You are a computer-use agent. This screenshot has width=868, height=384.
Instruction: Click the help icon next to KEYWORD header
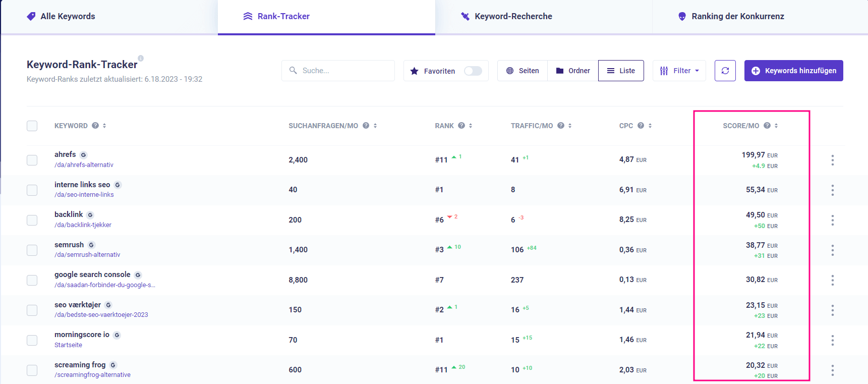click(95, 126)
